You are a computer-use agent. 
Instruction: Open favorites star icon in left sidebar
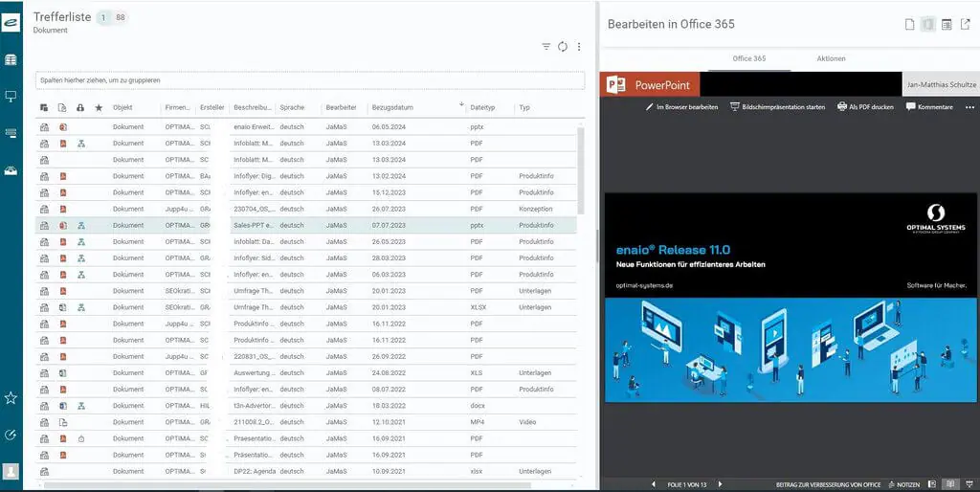11,397
